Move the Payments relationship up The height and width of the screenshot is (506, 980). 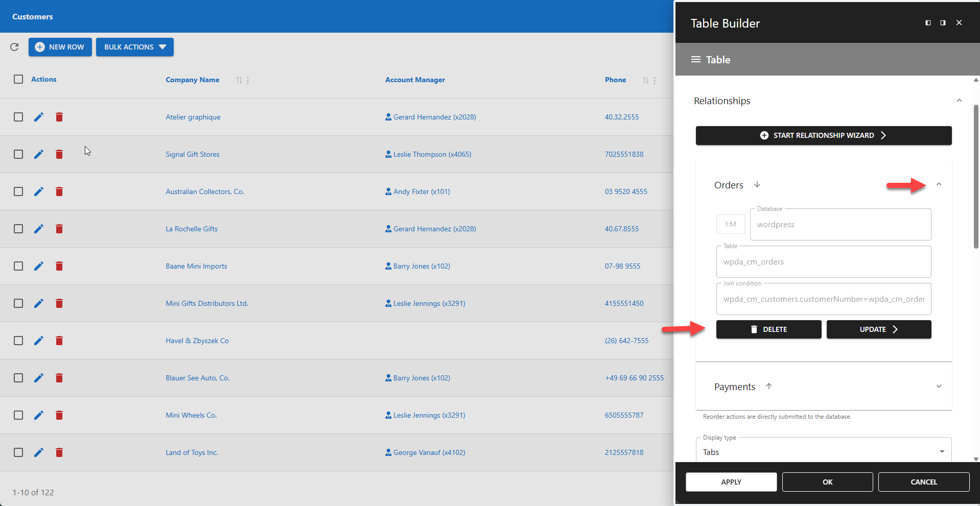pyautogui.click(x=769, y=387)
